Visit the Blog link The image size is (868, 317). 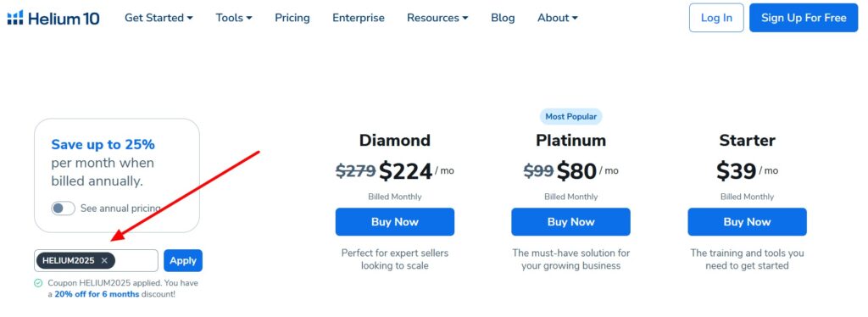pos(503,18)
